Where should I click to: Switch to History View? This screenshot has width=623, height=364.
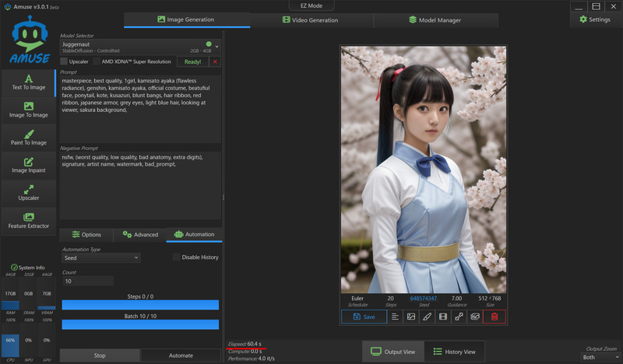pyautogui.click(x=455, y=352)
